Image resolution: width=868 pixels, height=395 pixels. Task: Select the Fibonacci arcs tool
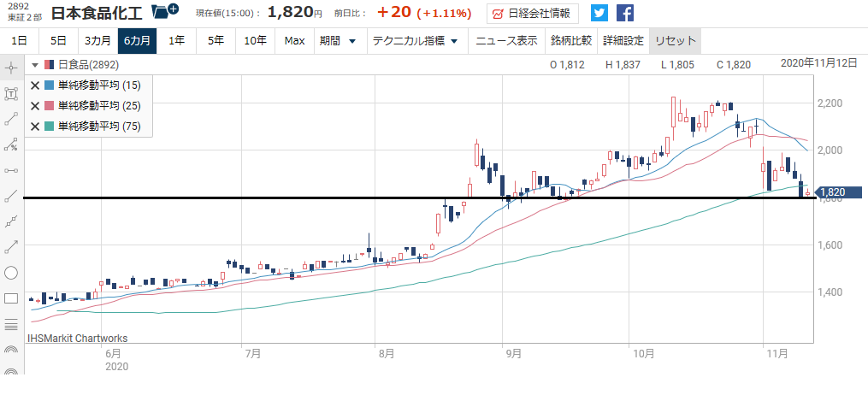(11, 350)
